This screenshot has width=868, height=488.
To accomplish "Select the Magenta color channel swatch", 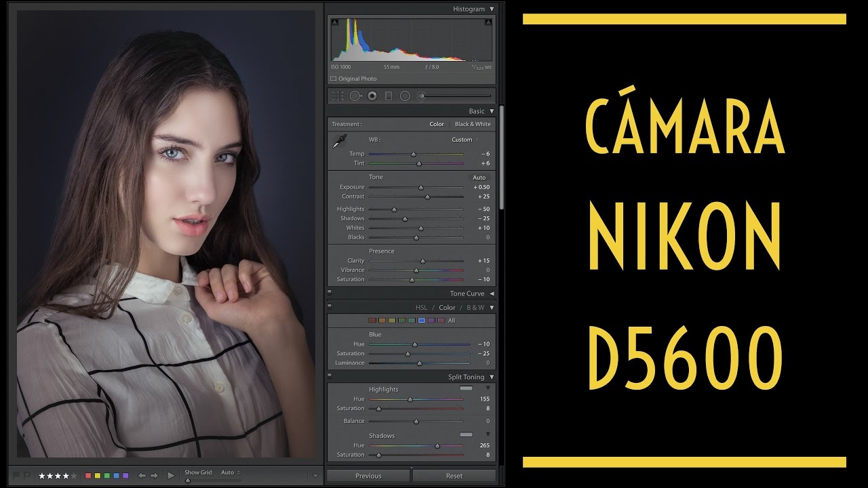I will [x=441, y=321].
